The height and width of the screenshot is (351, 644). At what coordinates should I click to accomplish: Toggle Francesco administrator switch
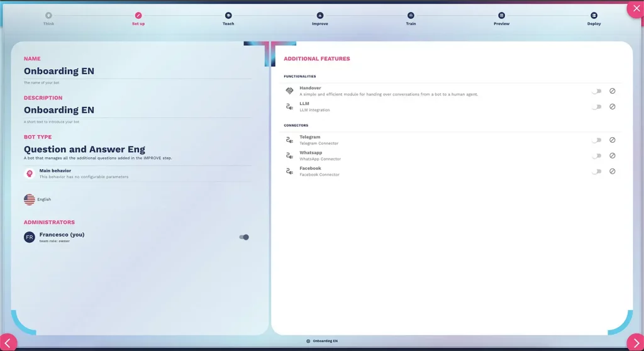click(x=244, y=237)
